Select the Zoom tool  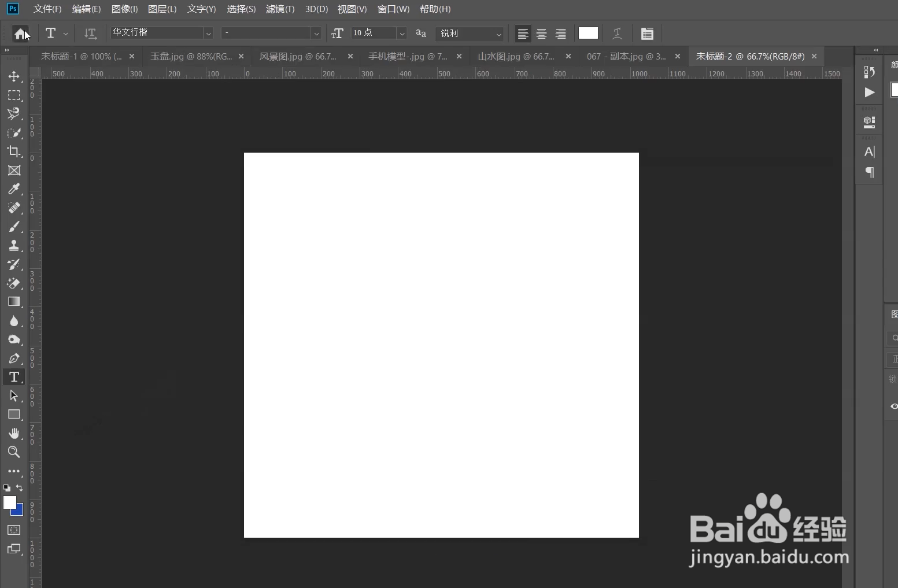14,452
